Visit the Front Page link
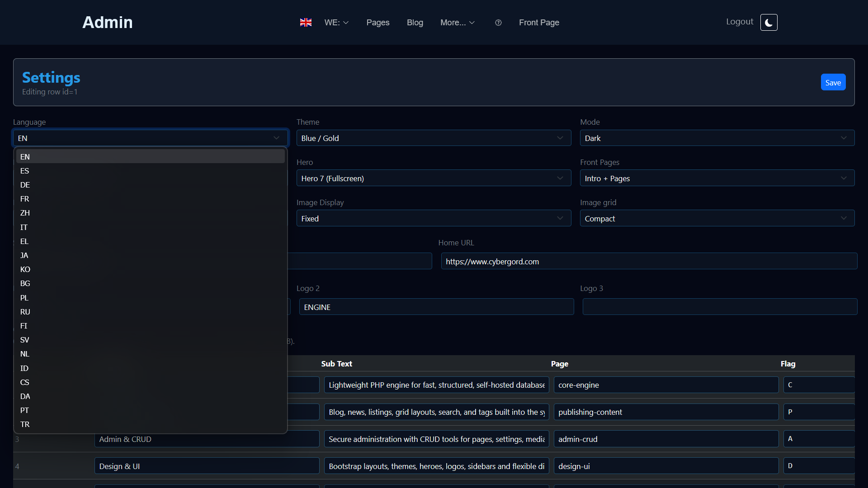Viewport: 868px width, 488px height. (x=539, y=23)
